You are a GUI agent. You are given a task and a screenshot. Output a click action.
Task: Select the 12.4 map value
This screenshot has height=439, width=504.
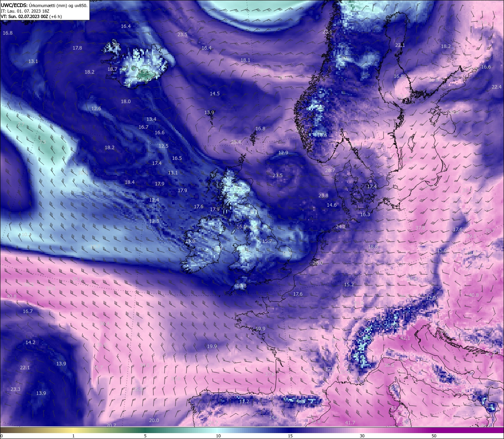154,200
